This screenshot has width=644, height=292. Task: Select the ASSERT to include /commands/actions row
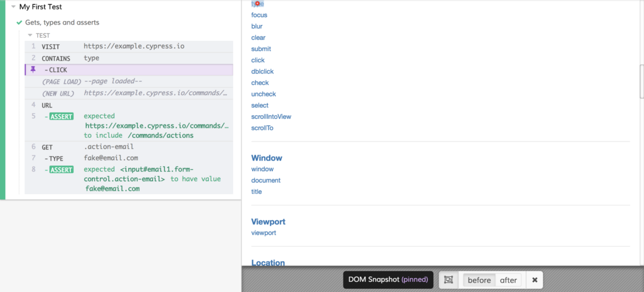click(x=129, y=126)
